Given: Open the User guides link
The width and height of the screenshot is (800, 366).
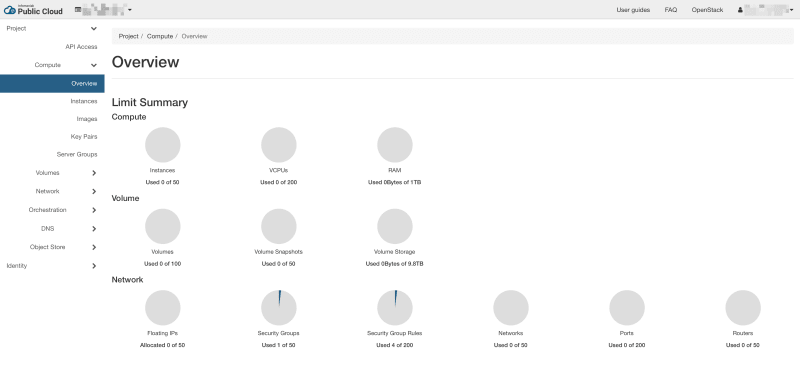Looking at the screenshot, I should tap(633, 10).
